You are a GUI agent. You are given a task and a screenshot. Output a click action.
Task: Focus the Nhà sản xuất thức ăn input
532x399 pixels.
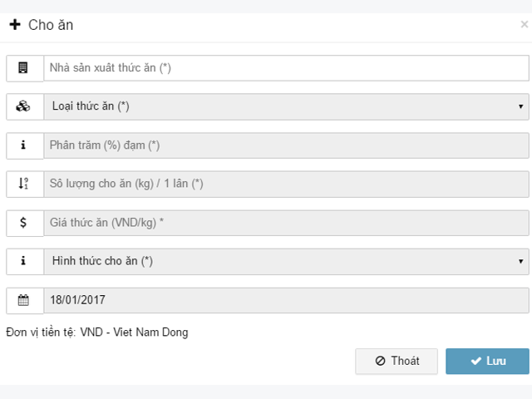[x=286, y=68]
